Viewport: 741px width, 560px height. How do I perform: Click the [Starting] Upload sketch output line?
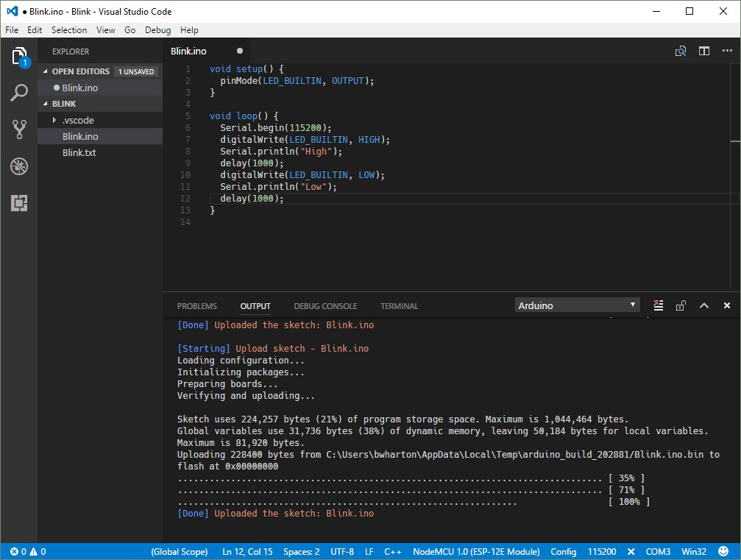[x=273, y=348]
